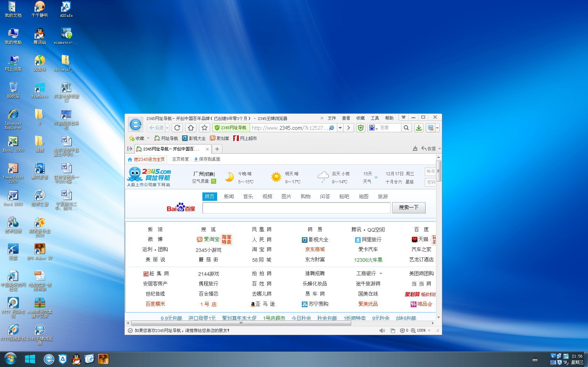Image resolution: width=588 pixels, height=367 pixels.
Task: Open the 回收站 recycle bin desktop icon
Action: (x=13, y=90)
